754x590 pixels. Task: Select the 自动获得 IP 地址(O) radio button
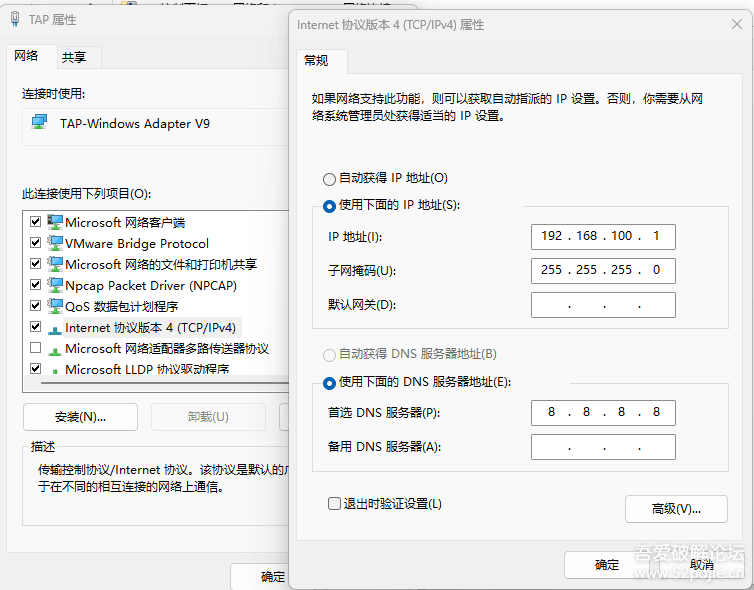(x=329, y=179)
